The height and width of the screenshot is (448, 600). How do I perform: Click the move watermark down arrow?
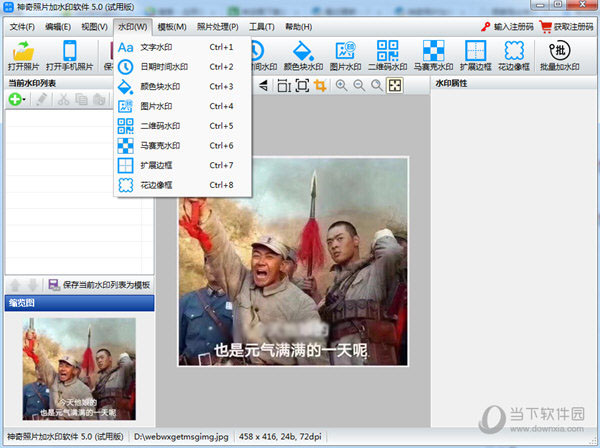33,285
